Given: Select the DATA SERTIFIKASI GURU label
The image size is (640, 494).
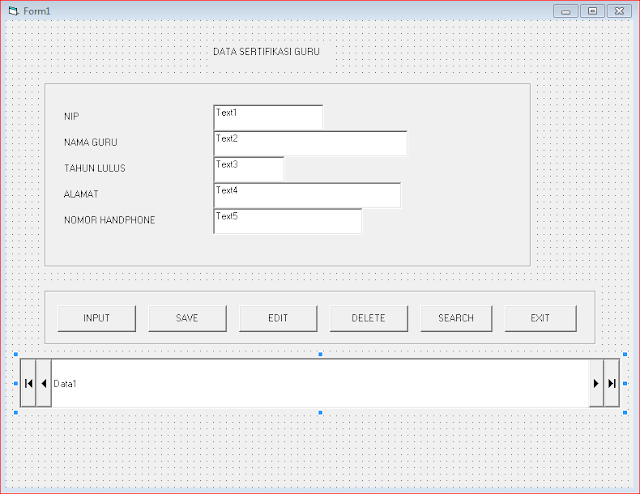Looking at the screenshot, I should tap(266, 52).
